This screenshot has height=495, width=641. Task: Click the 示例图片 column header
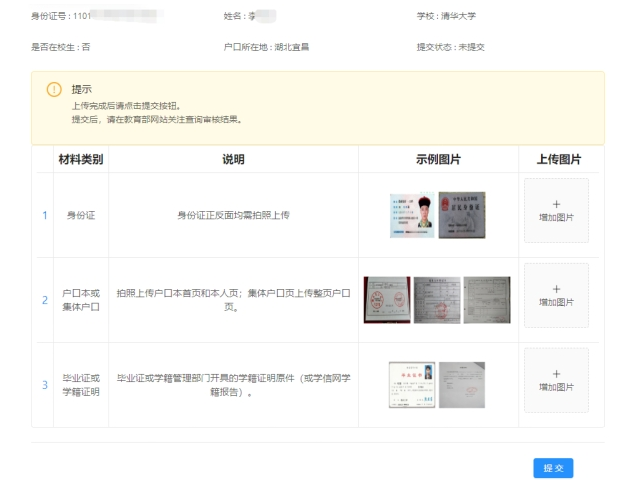click(x=438, y=159)
